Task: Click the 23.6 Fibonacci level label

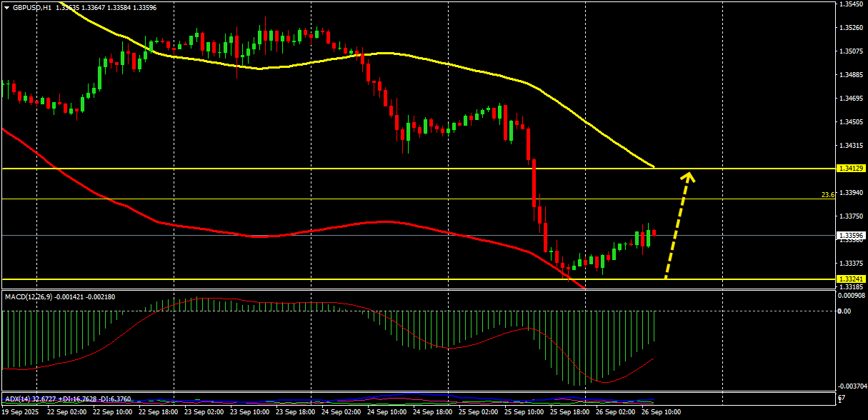Action: [x=827, y=194]
